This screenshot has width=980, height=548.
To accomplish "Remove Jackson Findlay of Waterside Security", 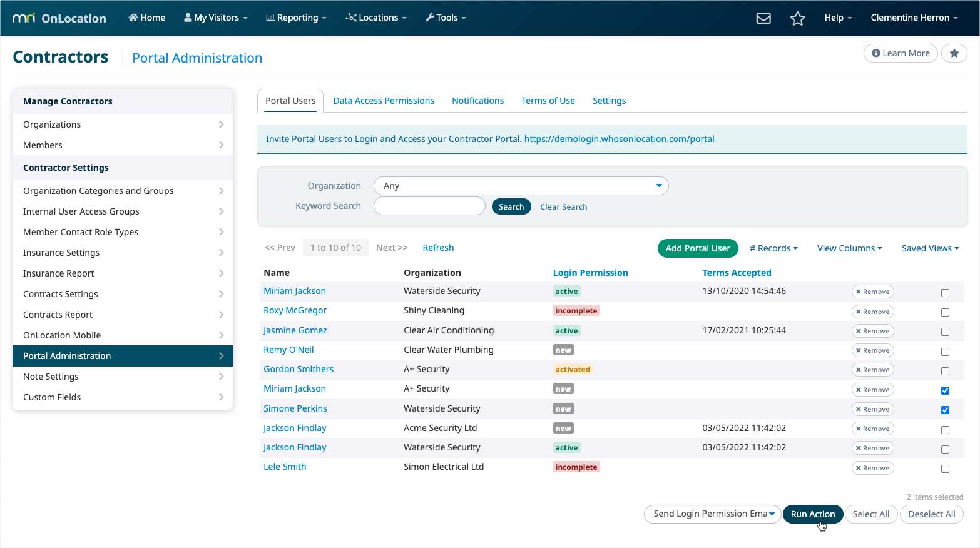I will point(872,448).
